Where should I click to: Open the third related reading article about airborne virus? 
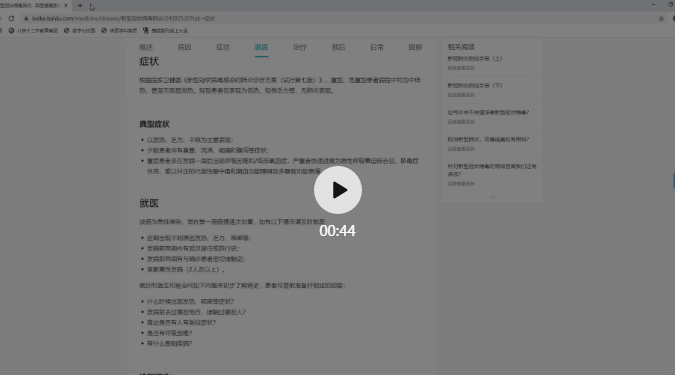[x=488, y=112]
